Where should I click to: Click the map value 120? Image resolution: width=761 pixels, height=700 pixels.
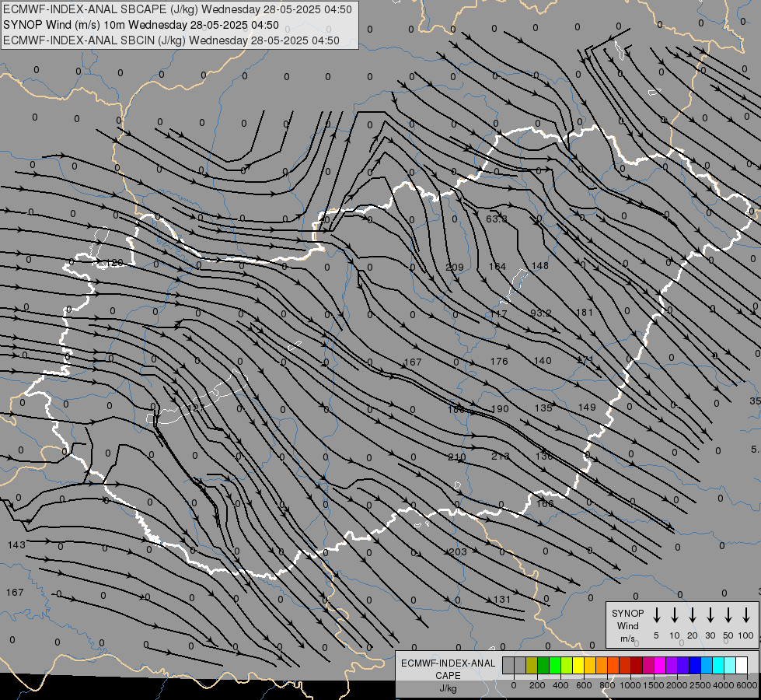pos(114,263)
